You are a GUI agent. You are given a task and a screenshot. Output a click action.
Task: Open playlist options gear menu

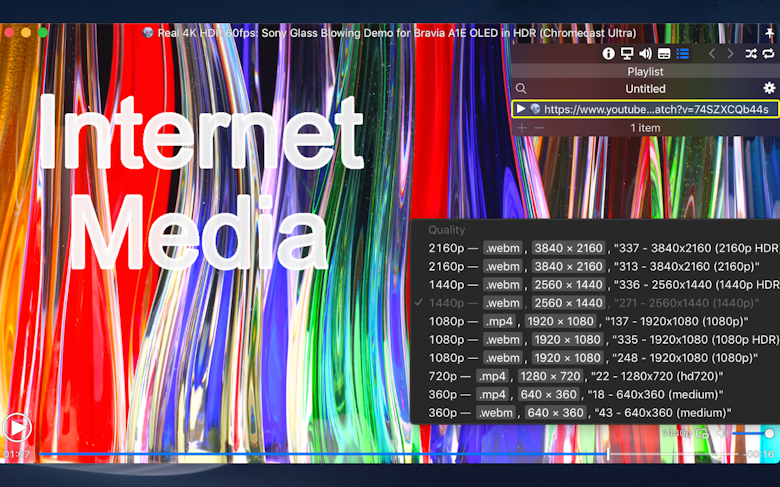coord(769,89)
